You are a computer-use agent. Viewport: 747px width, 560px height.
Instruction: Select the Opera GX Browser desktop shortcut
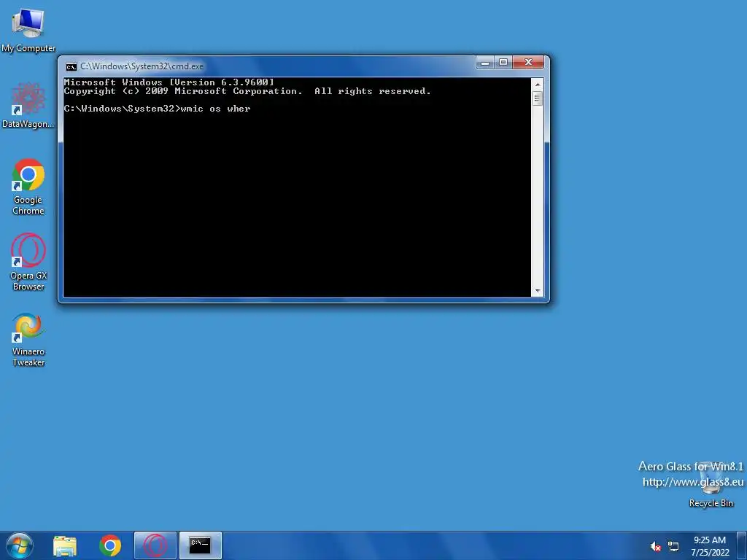[28, 262]
